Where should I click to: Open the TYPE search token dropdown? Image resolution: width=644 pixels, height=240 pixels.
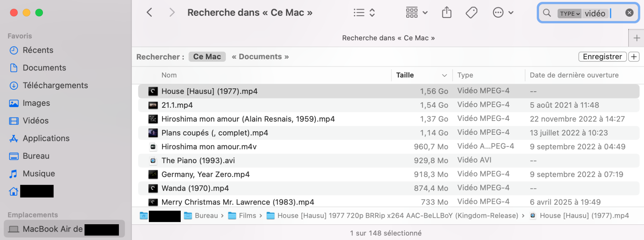click(x=569, y=13)
